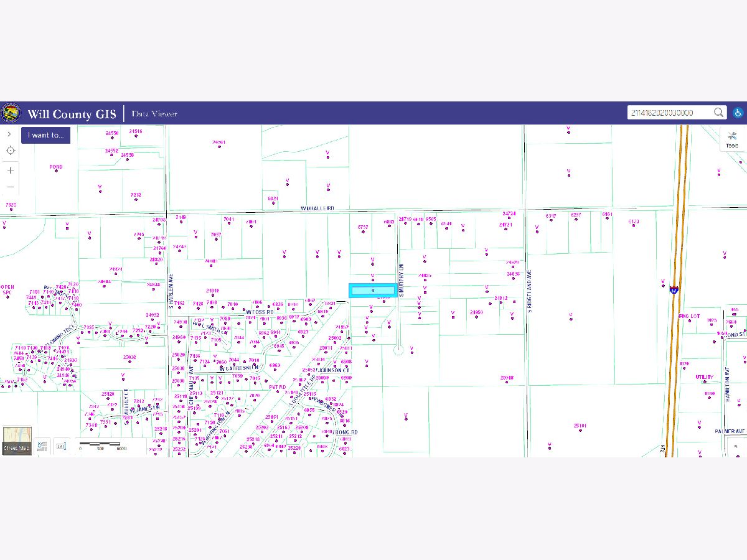
Task: Zoom out with the minus button
Action: [11, 187]
